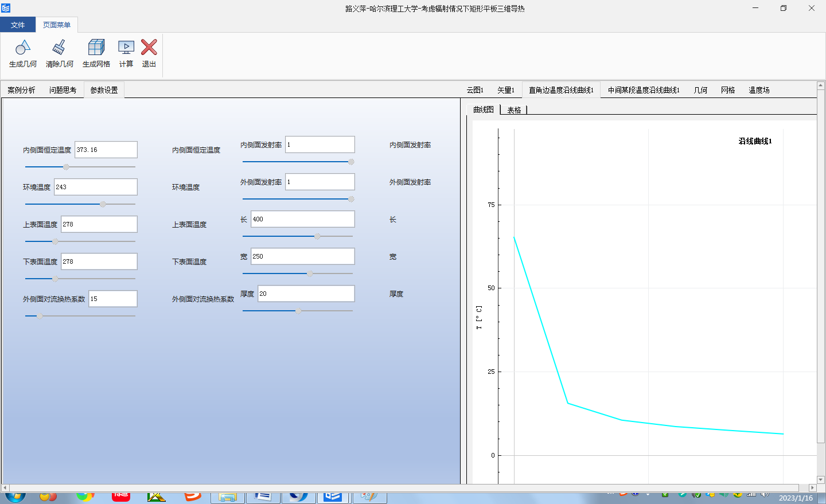The height and width of the screenshot is (504, 826).
Task: Click the window title text
Action: 435,9
